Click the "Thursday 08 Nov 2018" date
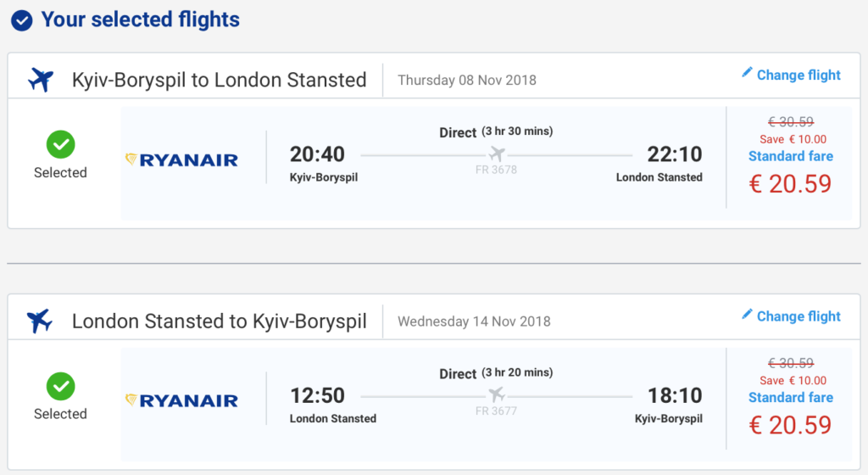Screen dimensions: 868x475 click(x=466, y=81)
